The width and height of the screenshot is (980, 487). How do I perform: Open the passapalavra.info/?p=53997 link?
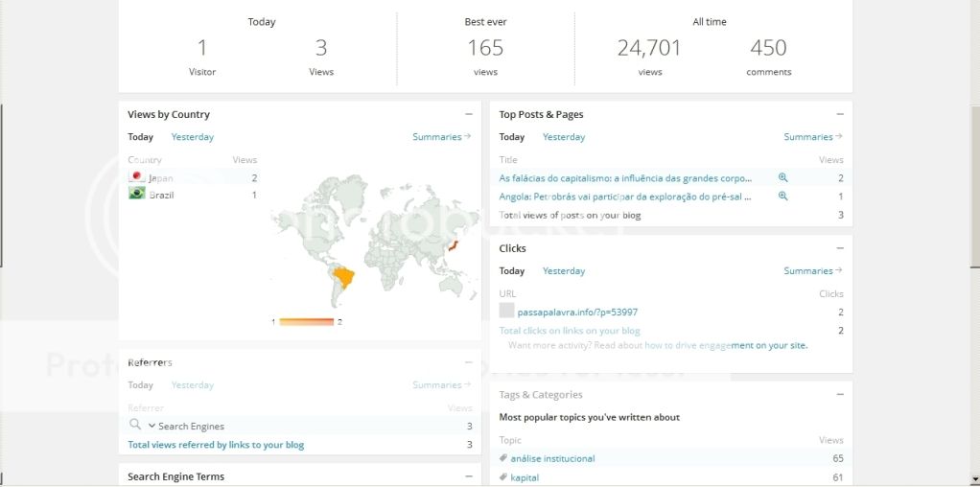[x=577, y=312]
